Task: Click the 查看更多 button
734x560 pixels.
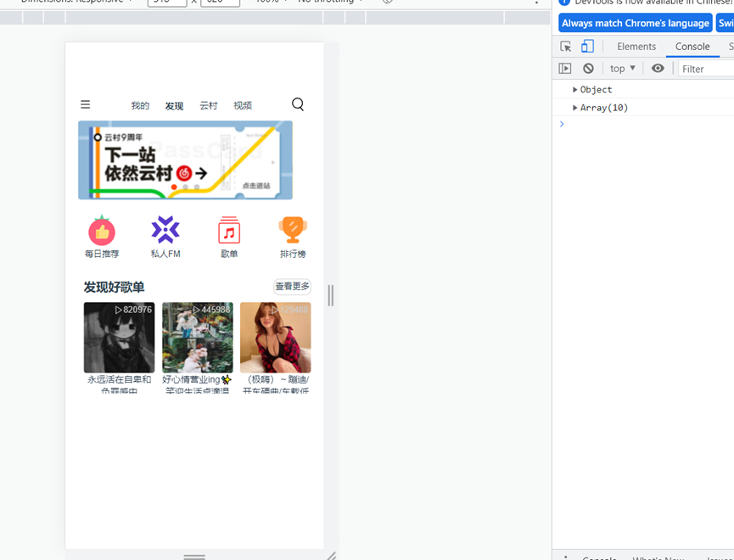Action: (x=292, y=286)
